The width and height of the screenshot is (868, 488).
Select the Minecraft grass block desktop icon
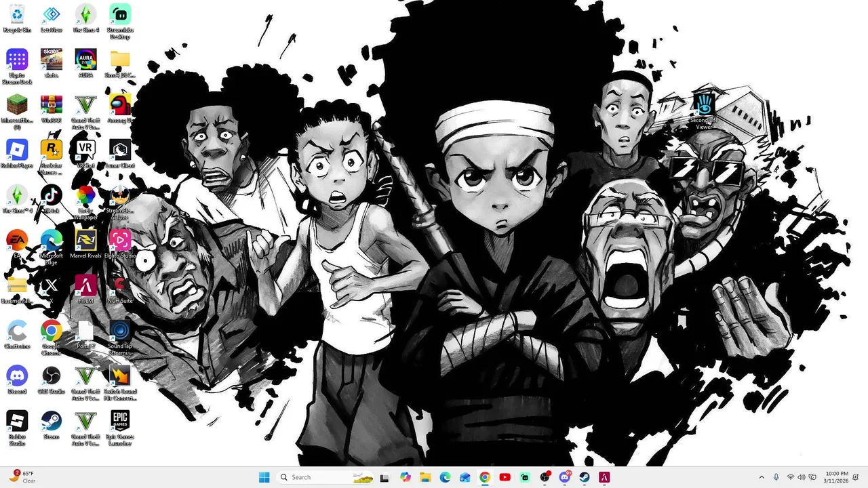pos(17,112)
